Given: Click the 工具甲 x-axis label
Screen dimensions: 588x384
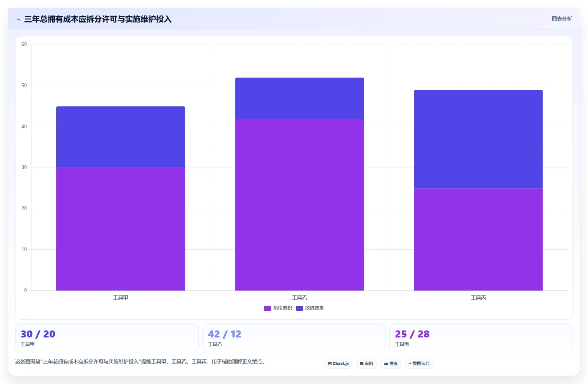Looking at the screenshot, I should pos(121,298).
